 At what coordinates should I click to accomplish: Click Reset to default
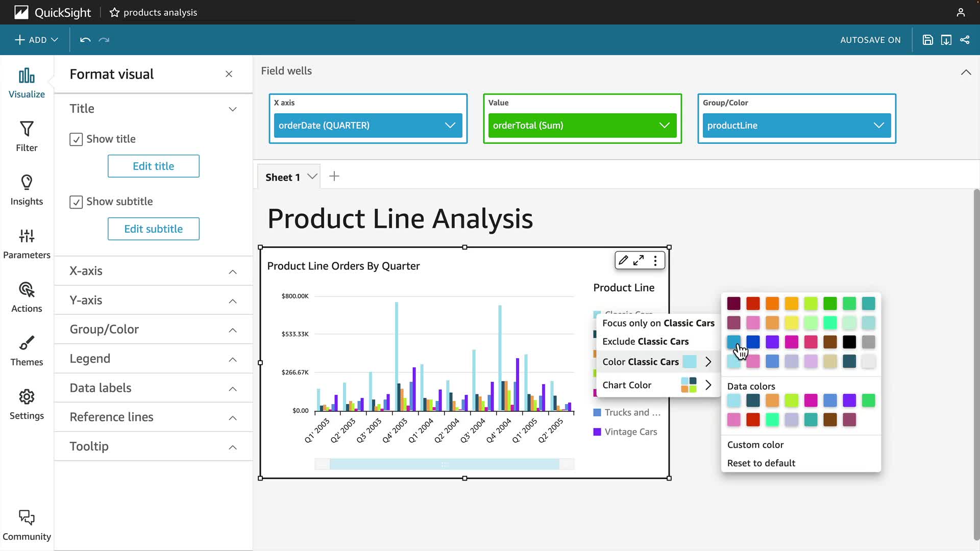[761, 463]
